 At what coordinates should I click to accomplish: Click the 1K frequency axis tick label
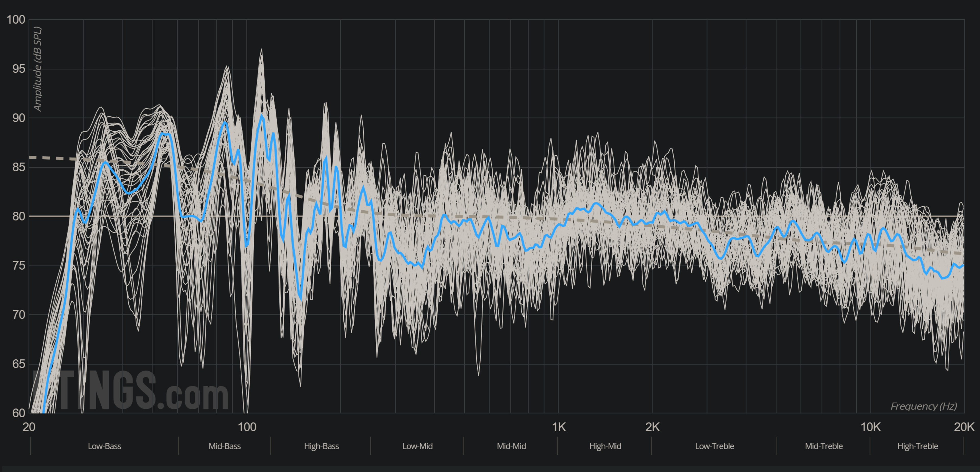pos(558,427)
